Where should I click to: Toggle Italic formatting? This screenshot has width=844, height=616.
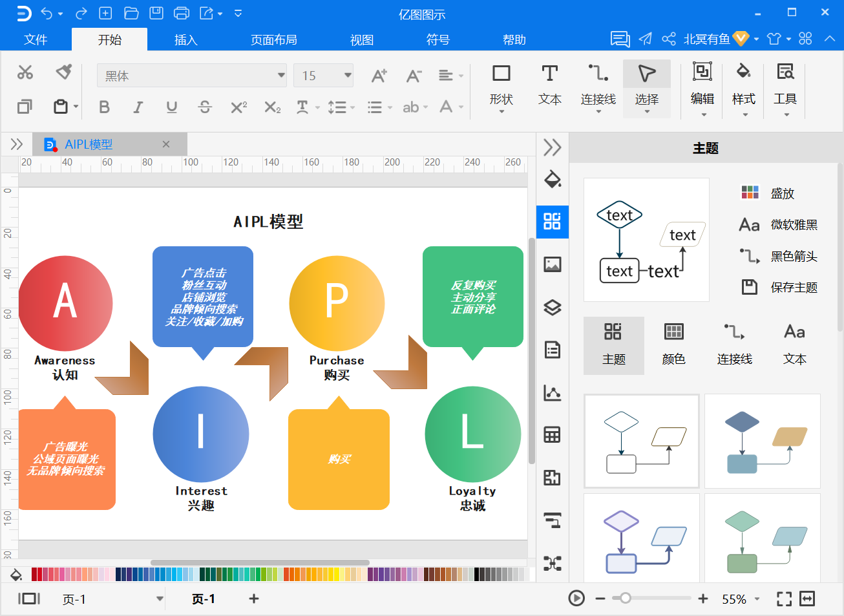138,107
